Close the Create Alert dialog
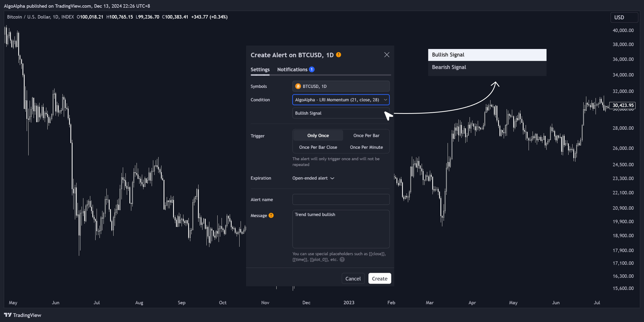Viewport: 644px width, 322px height. click(x=387, y=55)
